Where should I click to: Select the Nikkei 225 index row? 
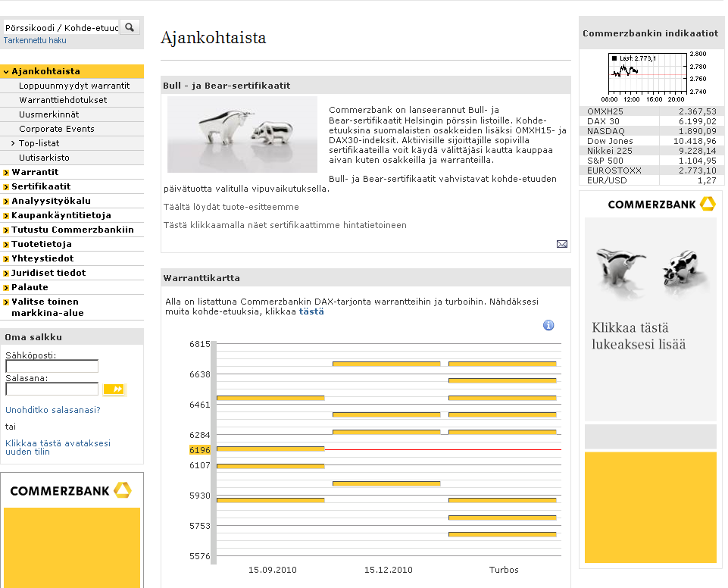click(651, 151)
